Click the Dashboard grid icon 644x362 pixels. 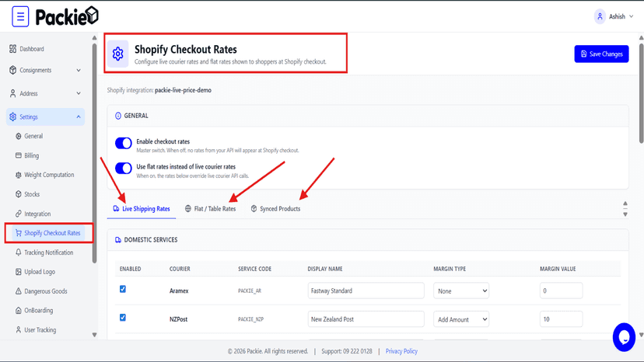click(12, 49)
